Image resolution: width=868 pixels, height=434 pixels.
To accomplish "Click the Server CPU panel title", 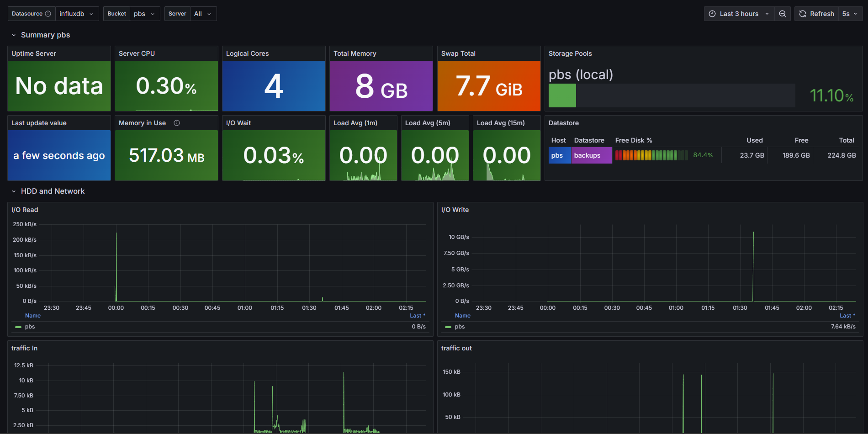I will pos(137,53).
